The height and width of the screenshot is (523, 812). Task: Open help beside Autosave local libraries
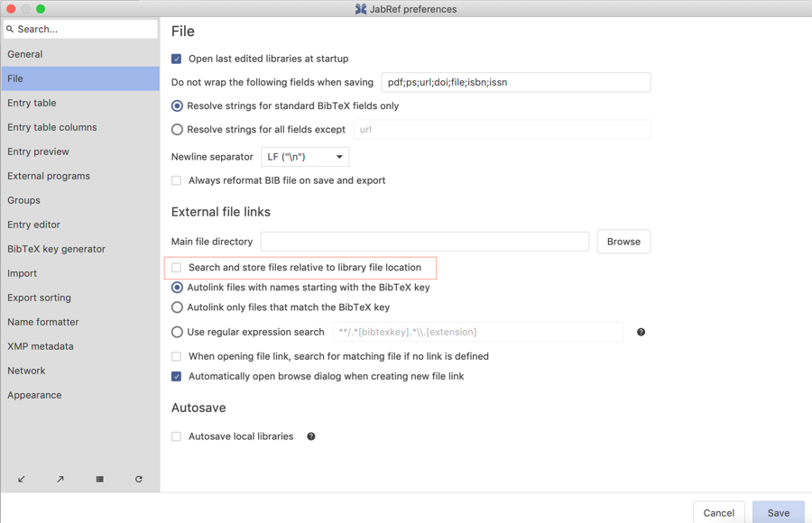pyautogui.click(x=310, y=436)
